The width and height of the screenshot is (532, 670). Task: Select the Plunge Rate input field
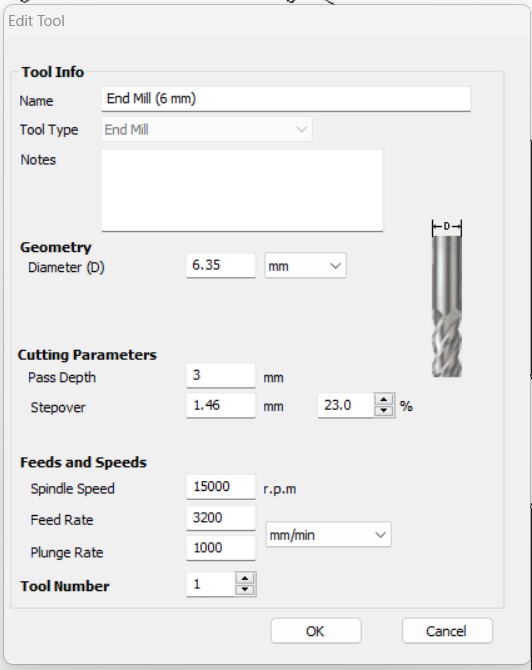221,548
